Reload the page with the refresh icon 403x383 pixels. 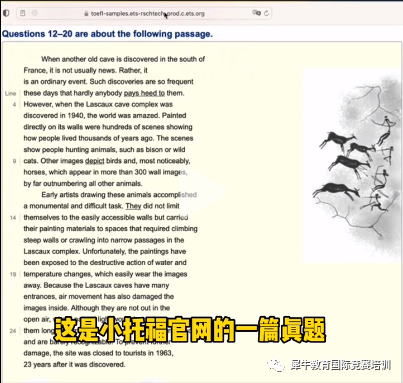[266, 13]
